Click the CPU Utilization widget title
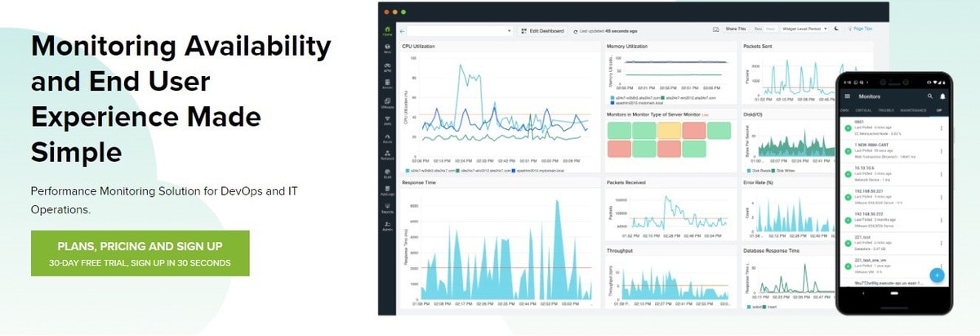The height and width of the screenshot is (336, 980). [420, 47]
